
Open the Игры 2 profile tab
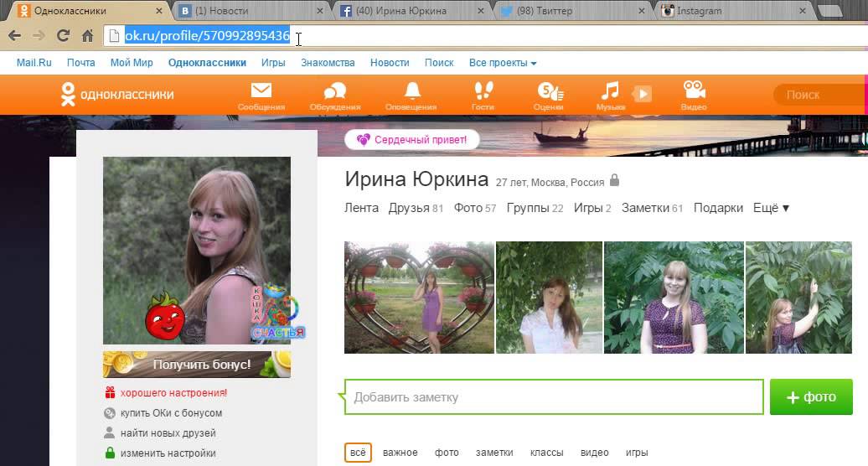592,208
